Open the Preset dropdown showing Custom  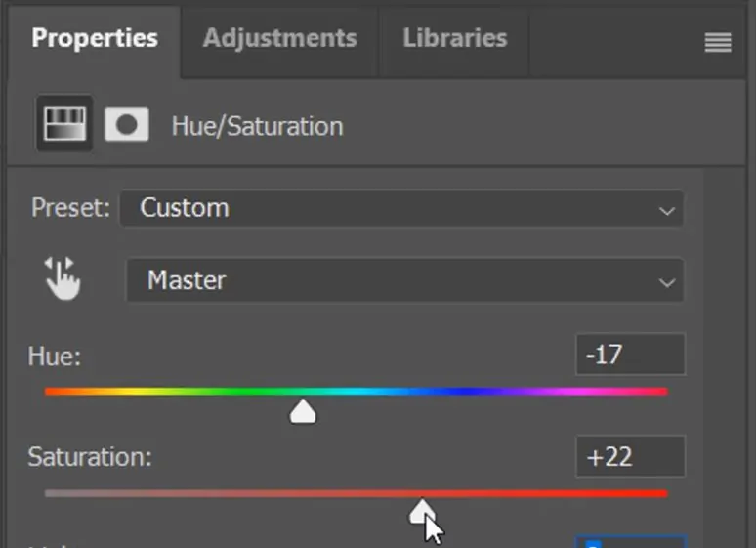point(401,208)
